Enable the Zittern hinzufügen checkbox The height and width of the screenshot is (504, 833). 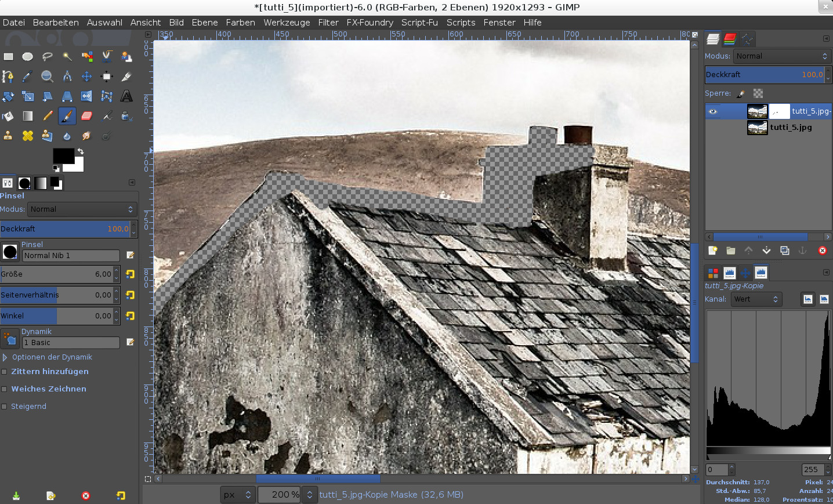coord(5,372)
